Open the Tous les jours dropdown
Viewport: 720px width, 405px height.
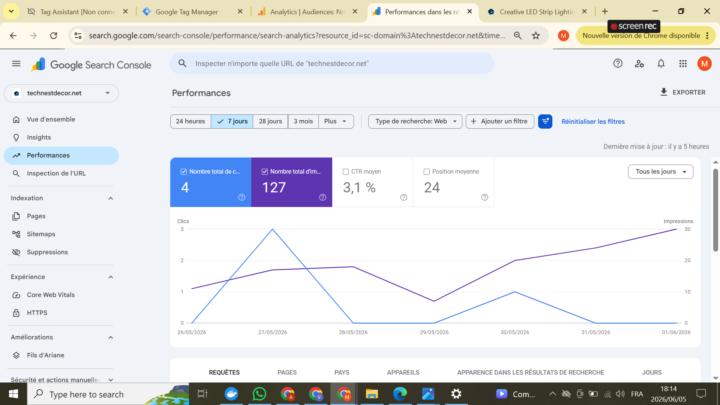coord(660,172)
